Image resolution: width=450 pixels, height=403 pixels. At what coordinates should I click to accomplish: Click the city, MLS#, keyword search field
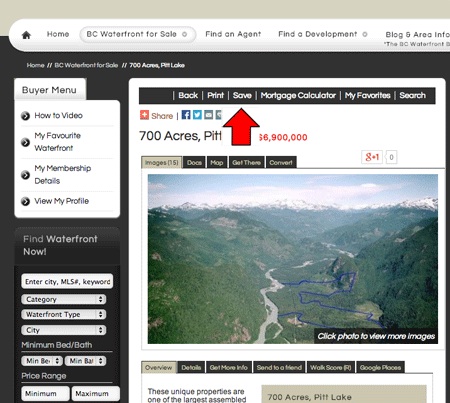[67, 281]
